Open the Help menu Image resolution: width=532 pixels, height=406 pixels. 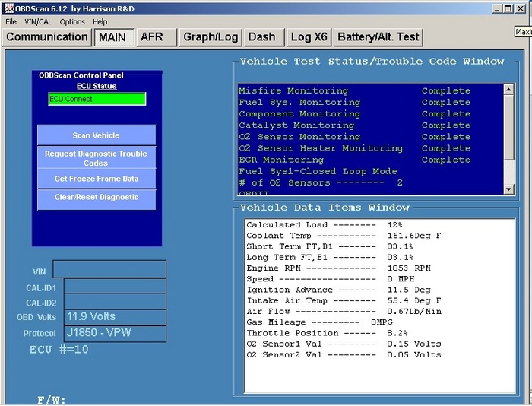100,22
